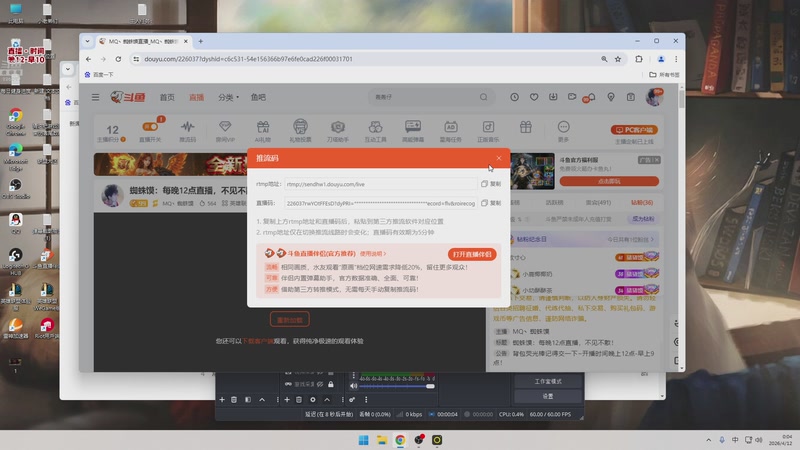This screenshot has width=800, height=450.
Task: Open the OBS audio mixer three-dot menu
Action: 366,399
